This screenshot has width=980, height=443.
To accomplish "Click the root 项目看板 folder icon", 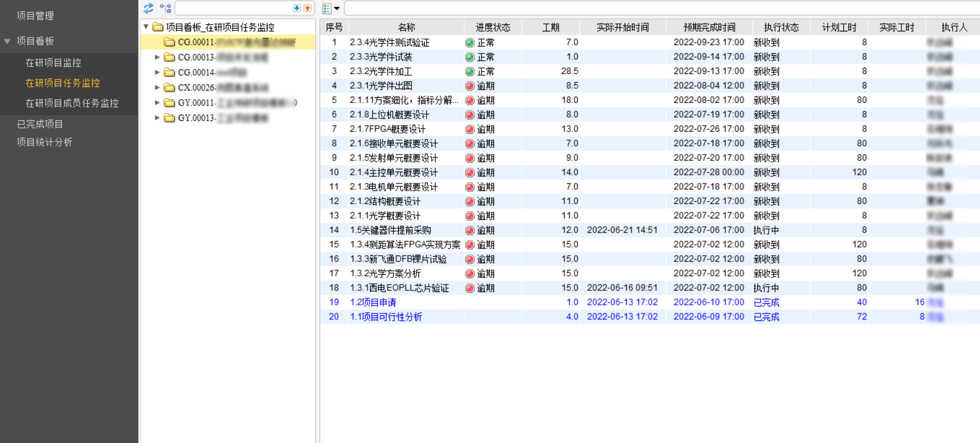I will pyautogui.click(x=157, y=27).
